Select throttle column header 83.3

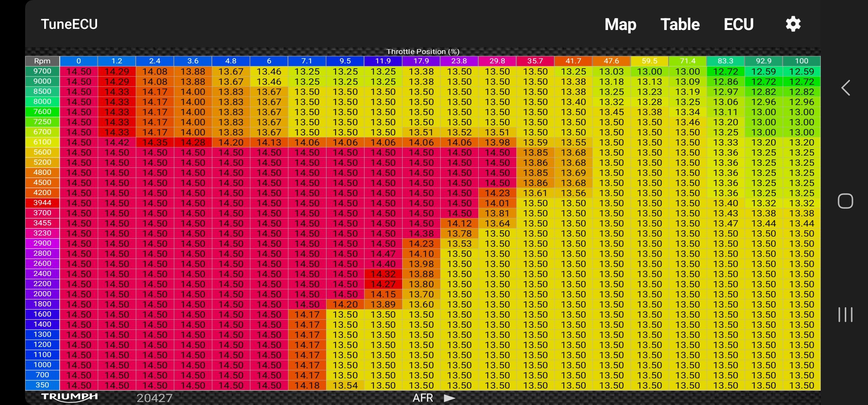coord(725,61)
